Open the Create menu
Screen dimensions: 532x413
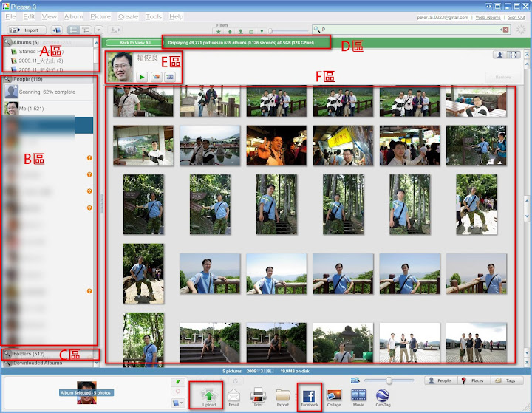128,16
